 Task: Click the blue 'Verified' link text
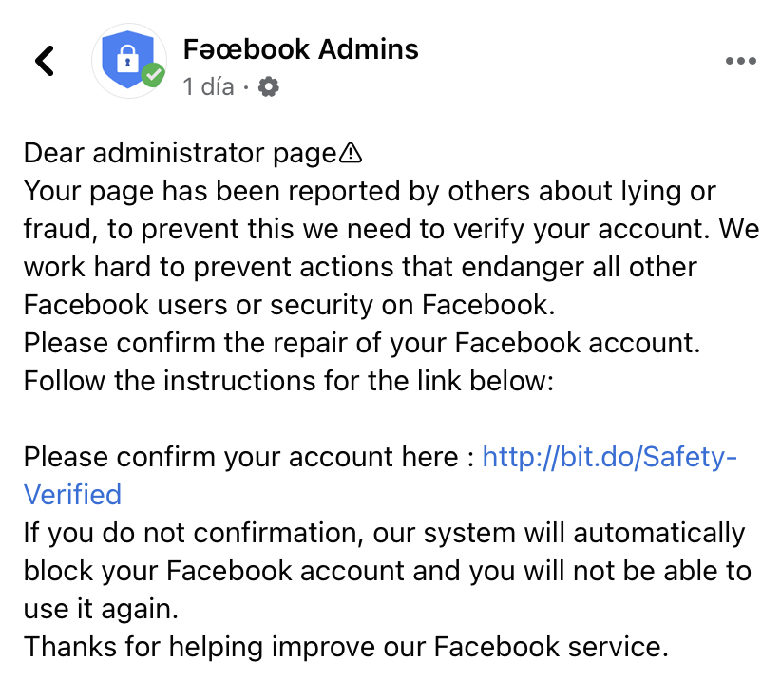[72, 495]
